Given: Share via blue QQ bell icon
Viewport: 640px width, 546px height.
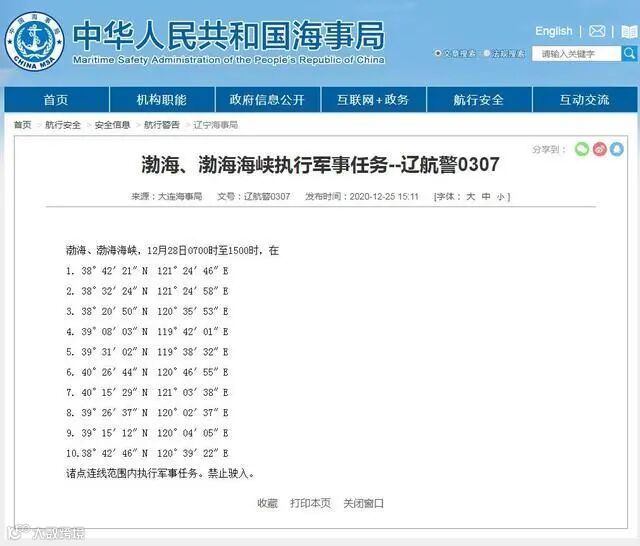Looking at the screenshot, I should 617,149.
